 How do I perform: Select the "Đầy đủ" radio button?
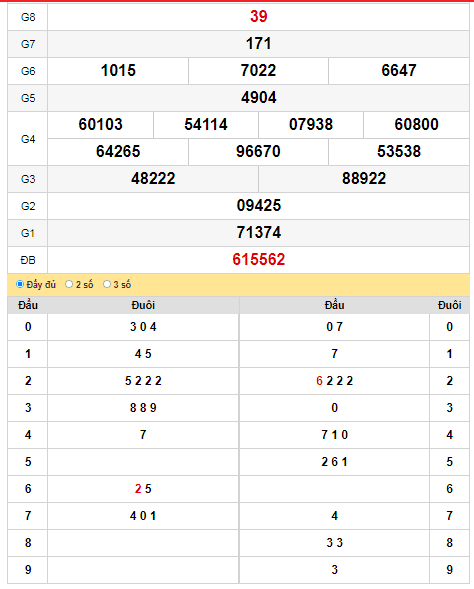20,284
